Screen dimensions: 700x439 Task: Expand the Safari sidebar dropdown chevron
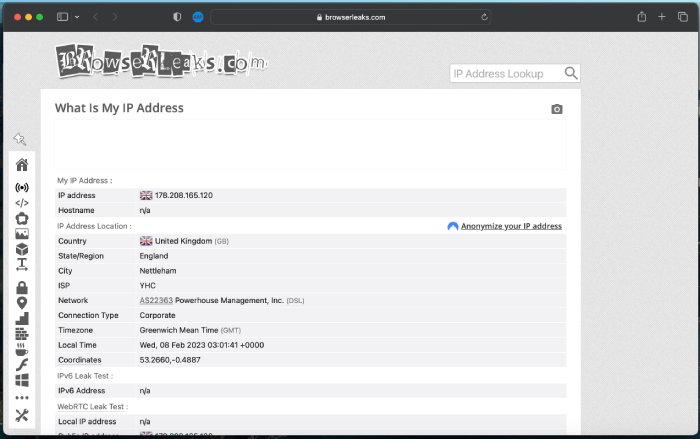[76, 17]
